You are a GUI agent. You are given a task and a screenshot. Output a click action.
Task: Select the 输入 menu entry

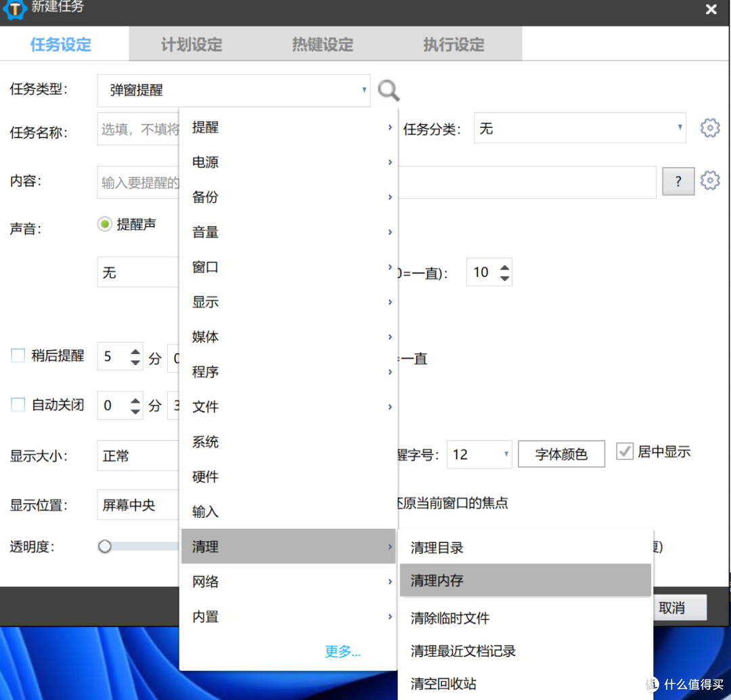(289, 512)
